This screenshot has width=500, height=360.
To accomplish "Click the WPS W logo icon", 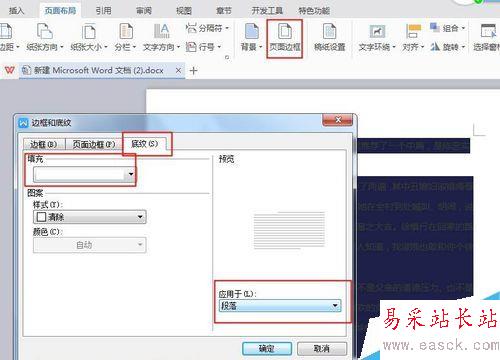I will click(10, 70).
